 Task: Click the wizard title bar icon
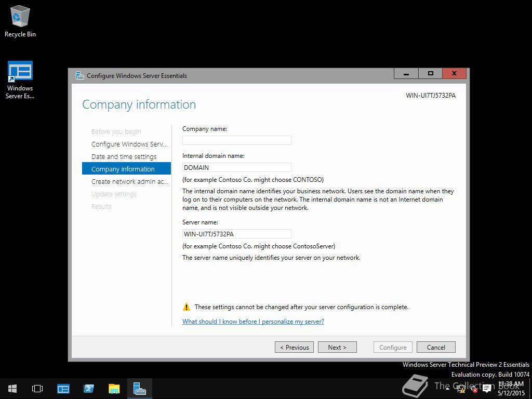point(79,76)
